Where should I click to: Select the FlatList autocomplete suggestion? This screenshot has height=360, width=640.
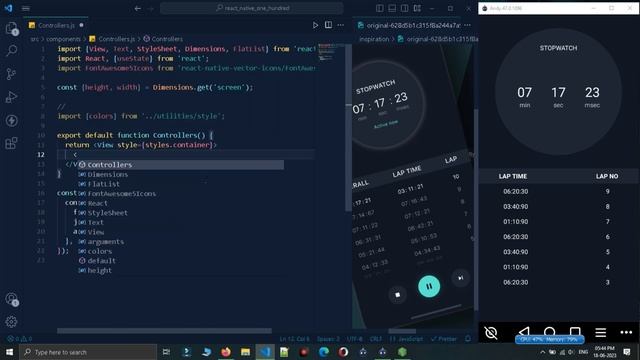coord(181,184)
